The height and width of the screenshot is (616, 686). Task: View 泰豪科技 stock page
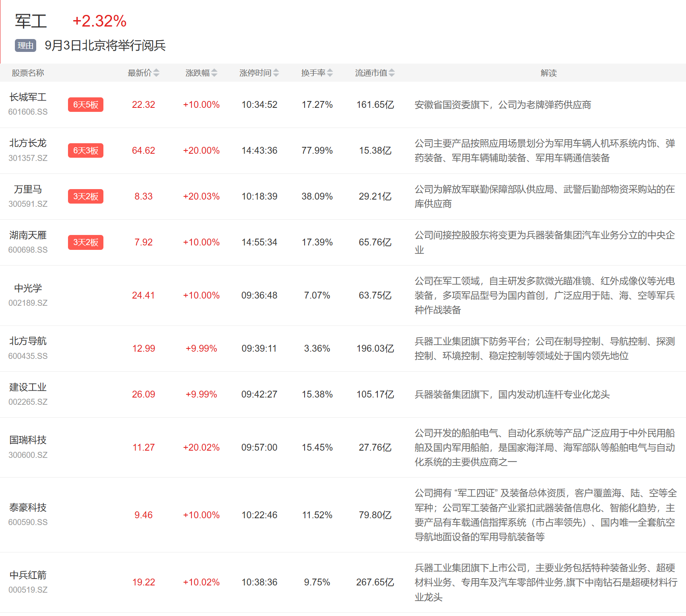click(28, 508)
